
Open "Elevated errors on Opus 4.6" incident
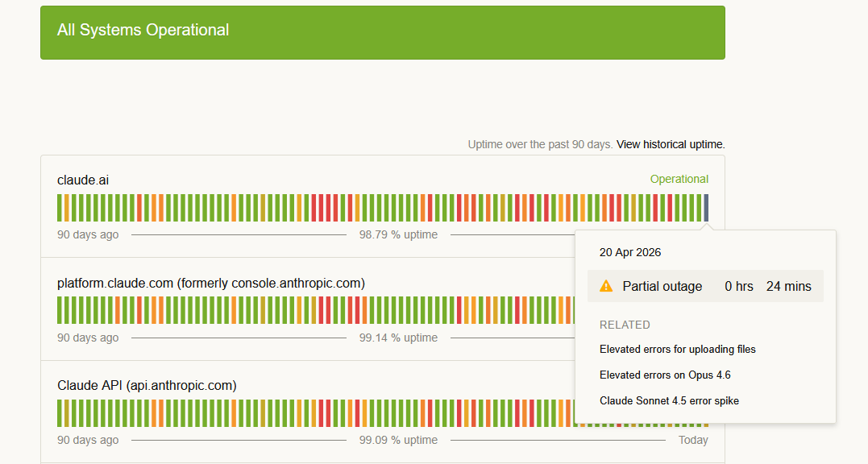tap(665, 375)
